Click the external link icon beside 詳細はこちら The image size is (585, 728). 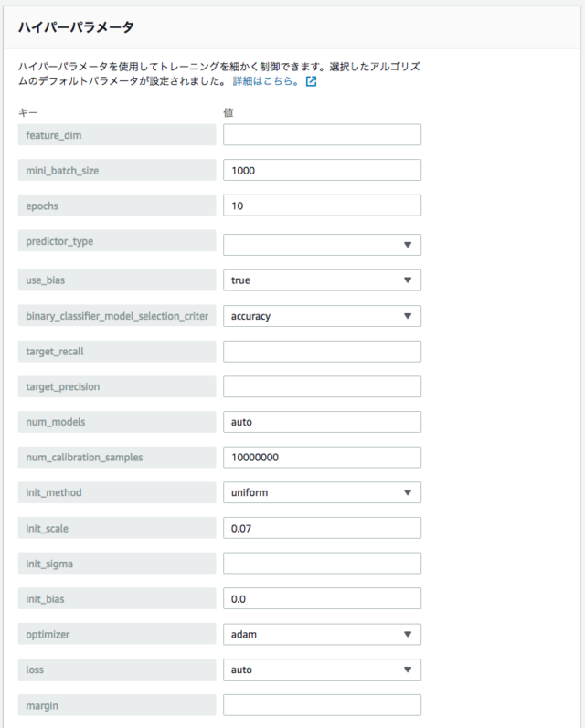pyautogui.click(x=311, y=82)
